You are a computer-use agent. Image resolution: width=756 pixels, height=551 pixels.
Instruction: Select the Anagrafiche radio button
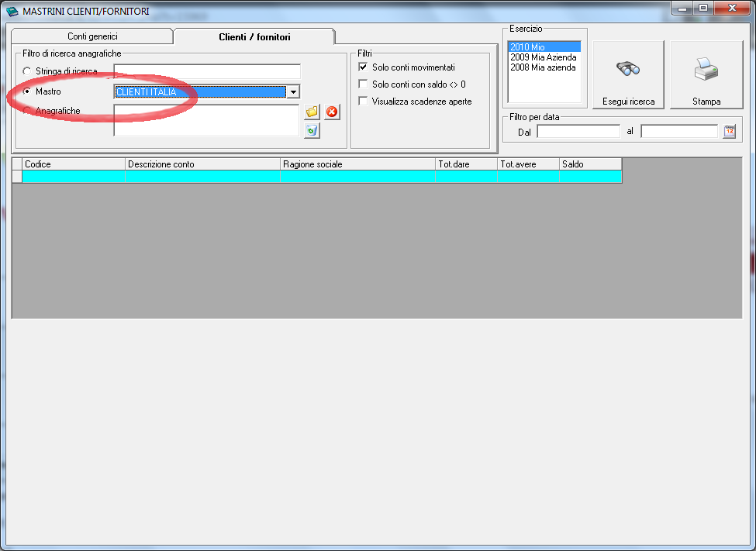(x=27, y=110)
